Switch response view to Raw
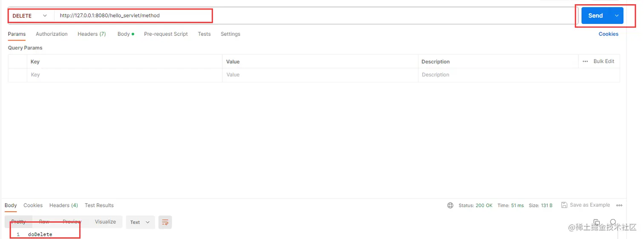This screenshot has width=644, height=239. click(44, 222)
